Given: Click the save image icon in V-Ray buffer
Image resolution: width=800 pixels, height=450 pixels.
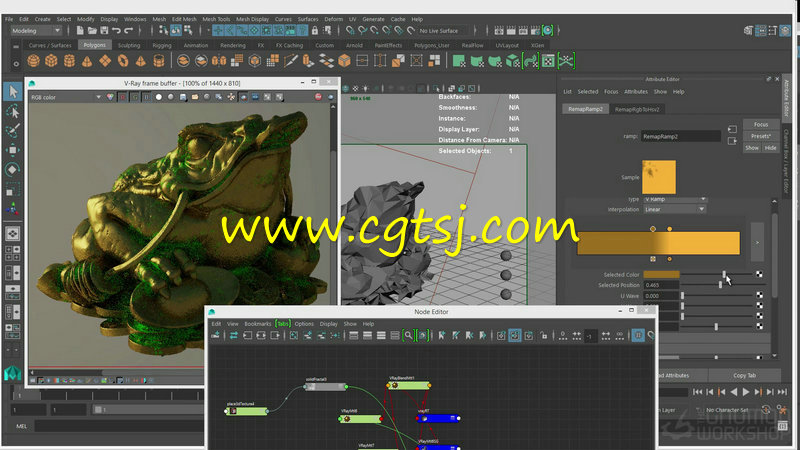Looking at the screenshot, I should coord(183,97).
